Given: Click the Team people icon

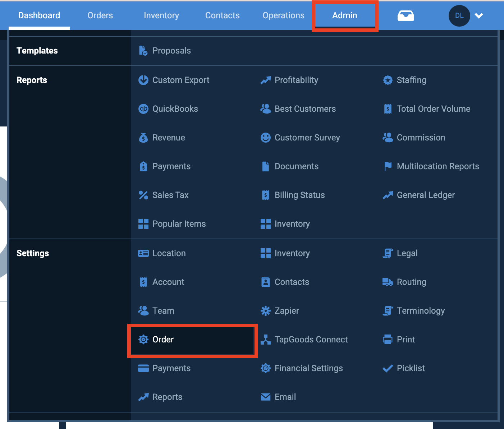Looking at the screenshot, I should click(x=143, y=311).
